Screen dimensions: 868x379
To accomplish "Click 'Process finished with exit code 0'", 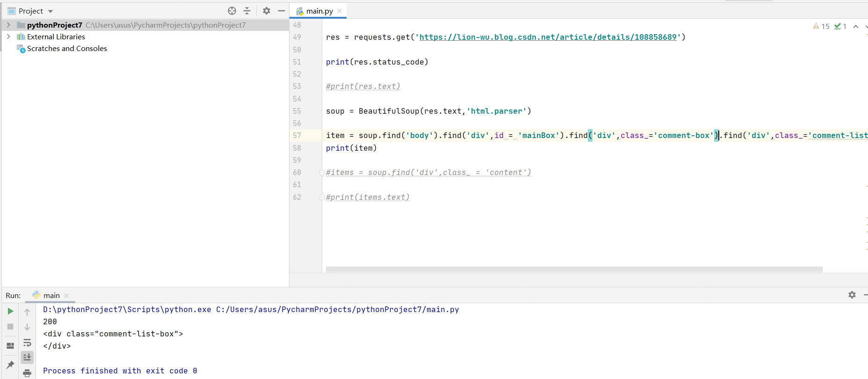I will point(120,371).
